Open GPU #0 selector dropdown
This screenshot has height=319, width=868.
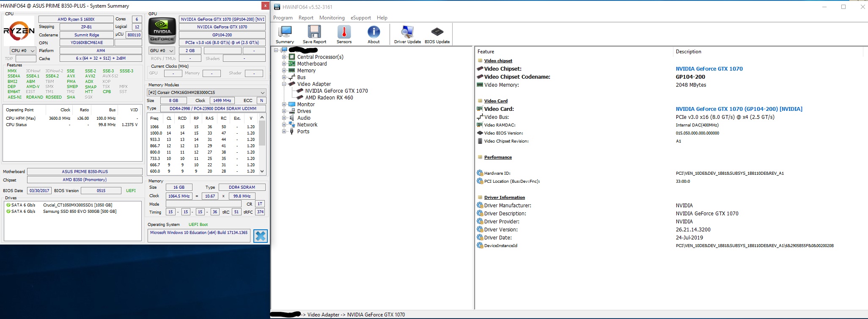pos(161,50)
